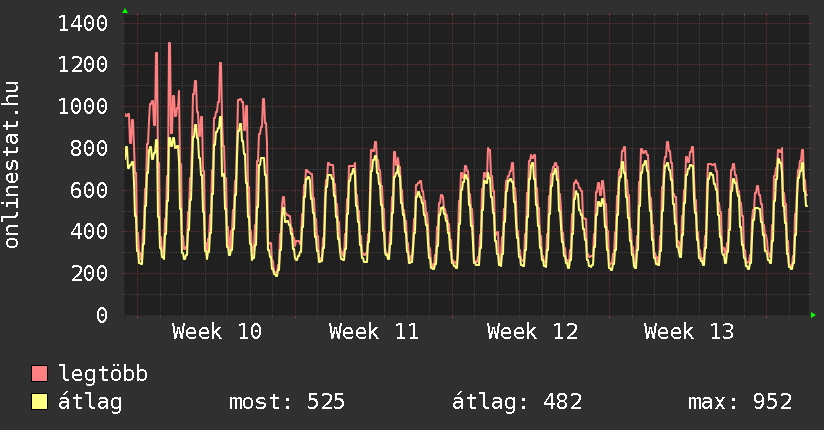Click the yellow átlag legend swatch

point(40,403)
